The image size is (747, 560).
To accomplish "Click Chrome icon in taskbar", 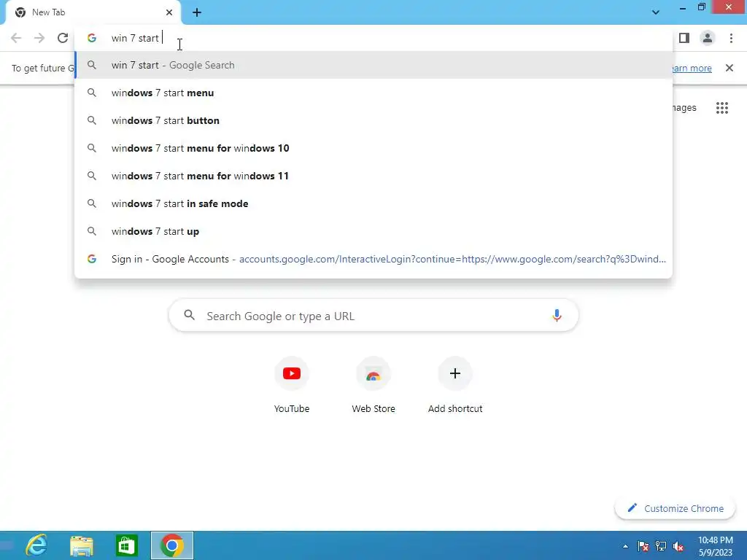I will tap(172, 545).
